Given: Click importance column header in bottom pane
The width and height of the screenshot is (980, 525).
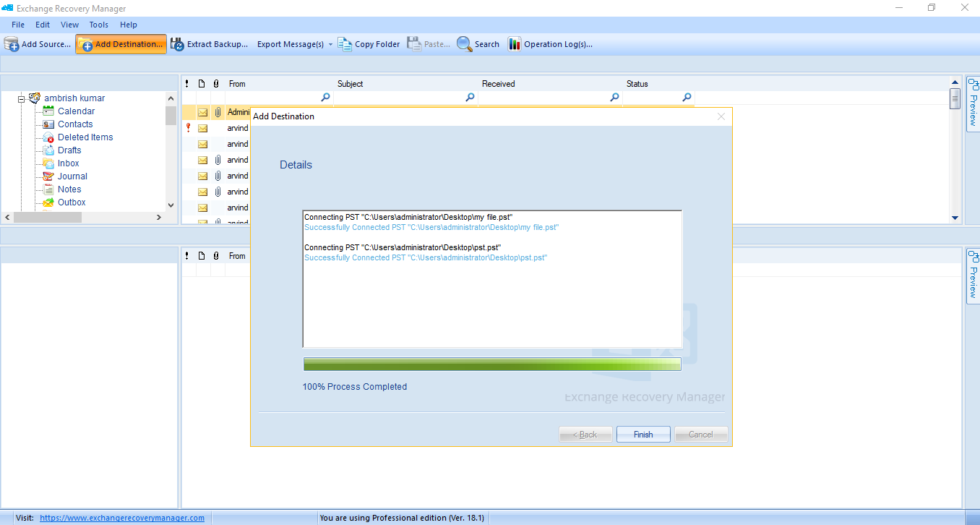Looking at the screenshot, I should point(187,256).
